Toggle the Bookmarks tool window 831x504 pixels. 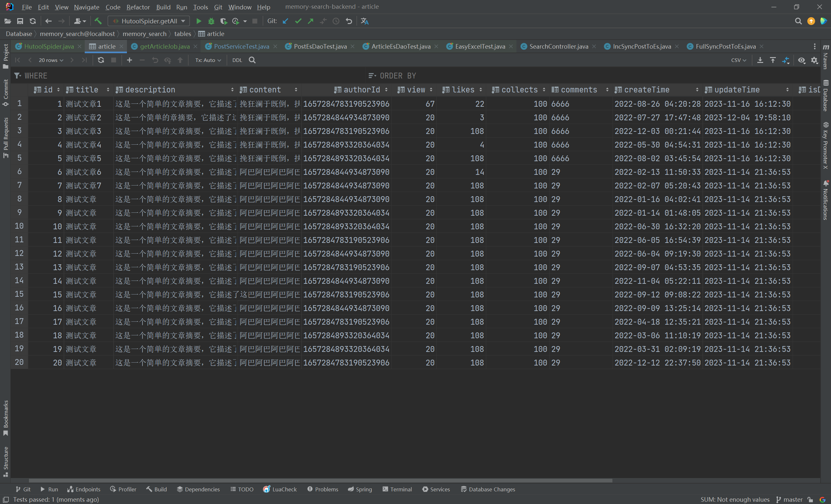[x=6, y=418]
